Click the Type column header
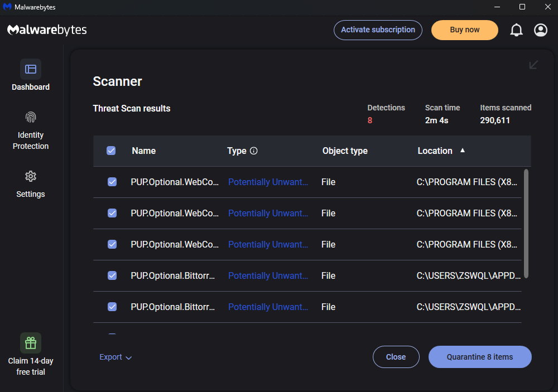The height and width of the screenshot is (392, 558). (237, 151)
